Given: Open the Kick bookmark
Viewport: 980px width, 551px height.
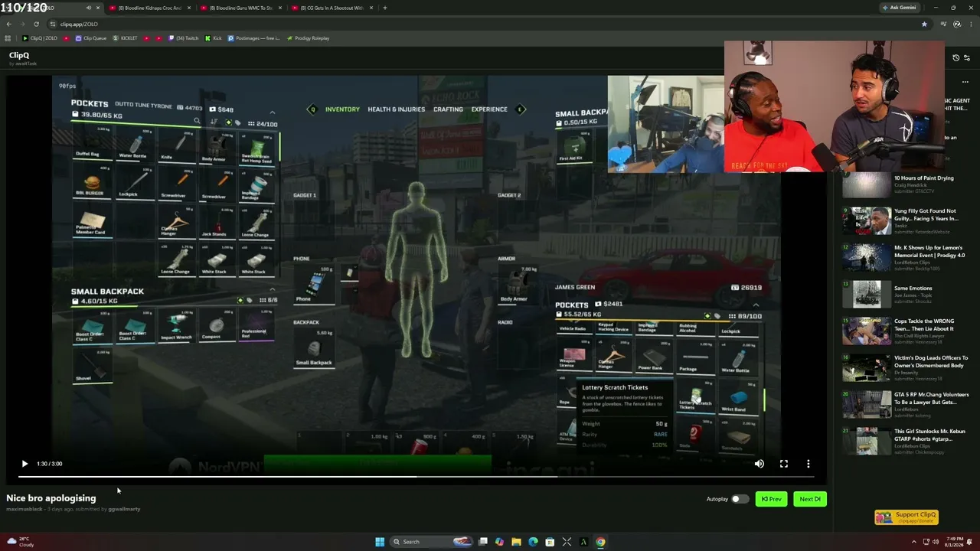Looking at the screenshot, I should point(213,38).
